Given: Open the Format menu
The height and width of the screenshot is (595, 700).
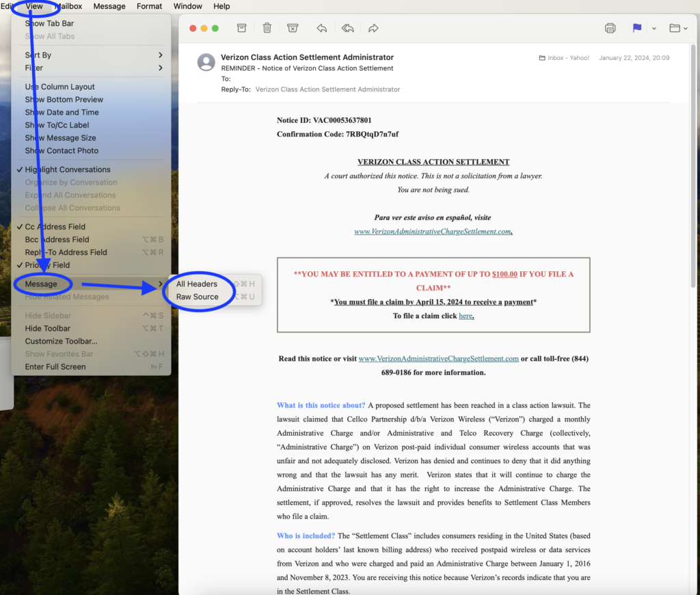Looking at the screenshot, I should [149, 6].
